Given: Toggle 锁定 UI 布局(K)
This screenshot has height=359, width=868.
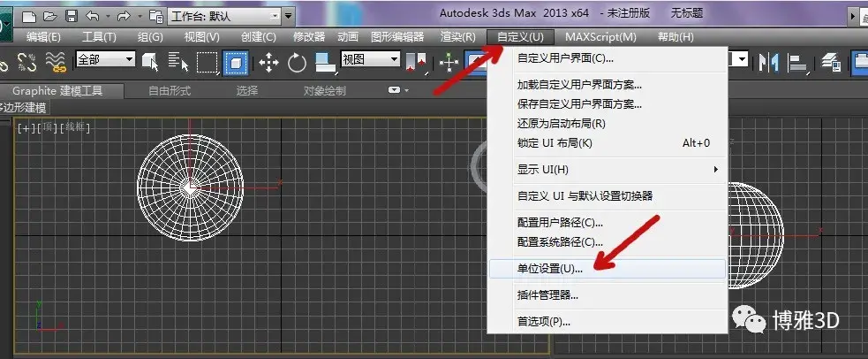Looking at the screenshot, I should 607,143.
